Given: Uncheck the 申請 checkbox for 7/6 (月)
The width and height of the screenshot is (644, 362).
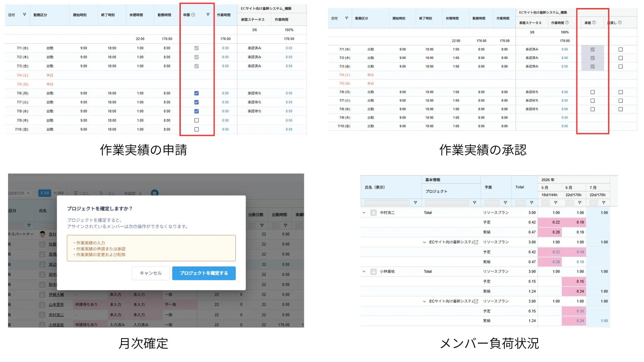Looking at the screenshot, I should tap(197, 94).
